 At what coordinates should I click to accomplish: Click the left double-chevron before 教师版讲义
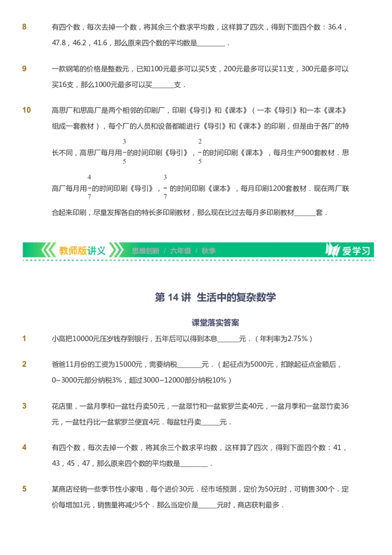(x=48, y=250)
